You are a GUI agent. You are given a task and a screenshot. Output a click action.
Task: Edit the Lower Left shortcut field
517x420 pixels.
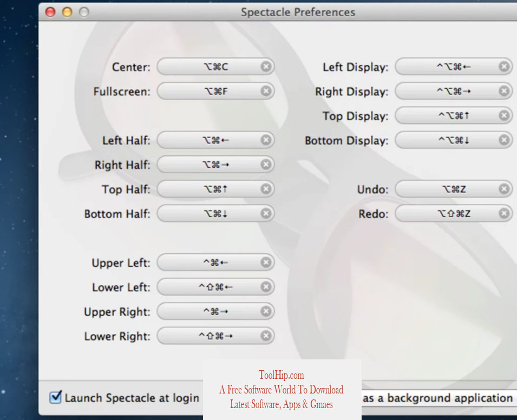pyautogui.click(x=215, y=287)
